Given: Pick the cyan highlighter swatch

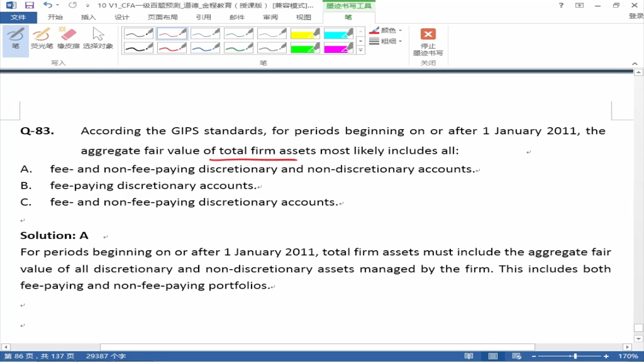Looking at the screenshot, I should [x=338, y=34].
